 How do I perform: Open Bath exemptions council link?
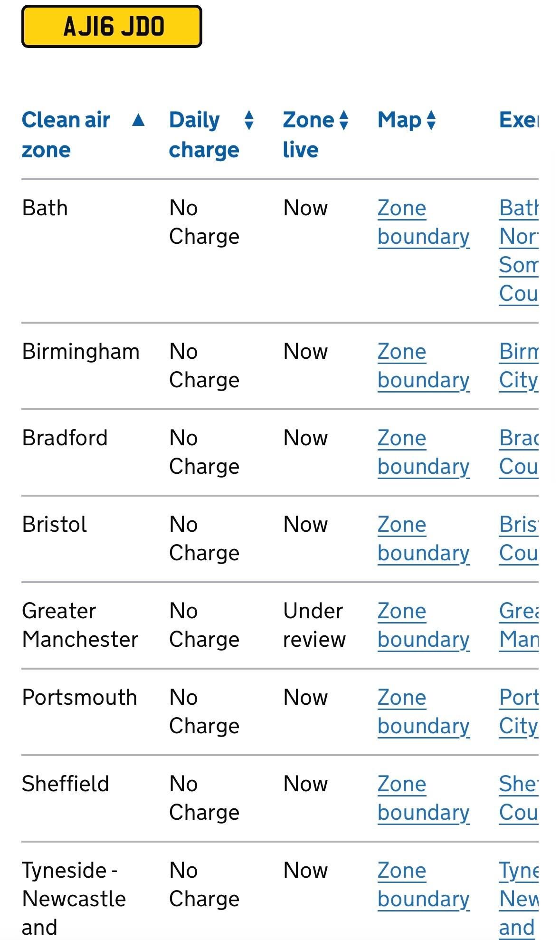point(519,251)
